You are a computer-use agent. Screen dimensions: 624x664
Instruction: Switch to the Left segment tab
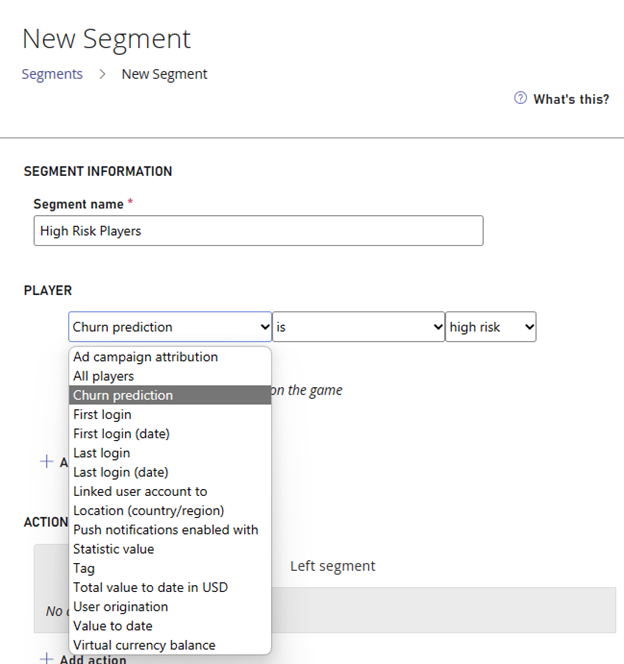(x=333, y=566)
